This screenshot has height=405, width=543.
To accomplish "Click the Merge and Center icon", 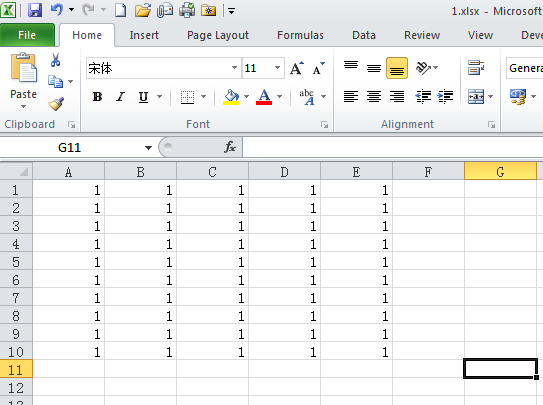I will point(476,97).
